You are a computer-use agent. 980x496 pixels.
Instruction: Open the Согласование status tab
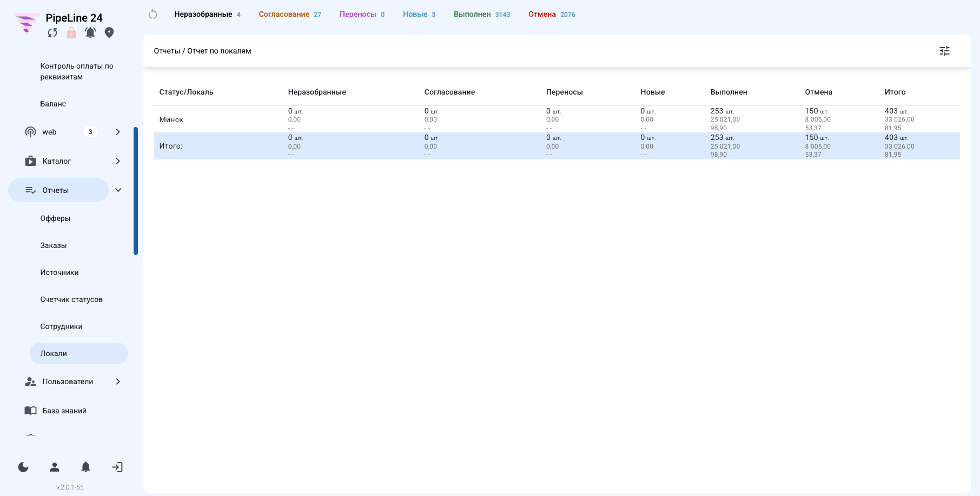tap(290, 15)
